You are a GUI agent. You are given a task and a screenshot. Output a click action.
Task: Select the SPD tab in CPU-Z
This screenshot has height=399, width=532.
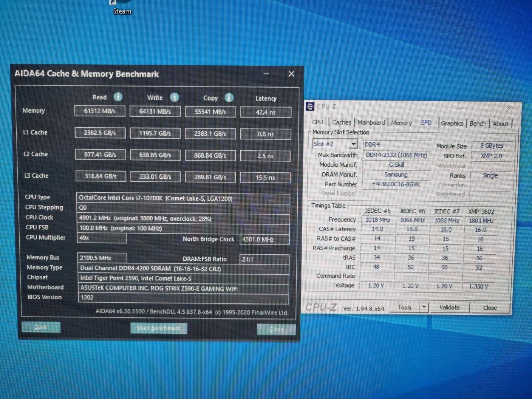click(426, 122)
